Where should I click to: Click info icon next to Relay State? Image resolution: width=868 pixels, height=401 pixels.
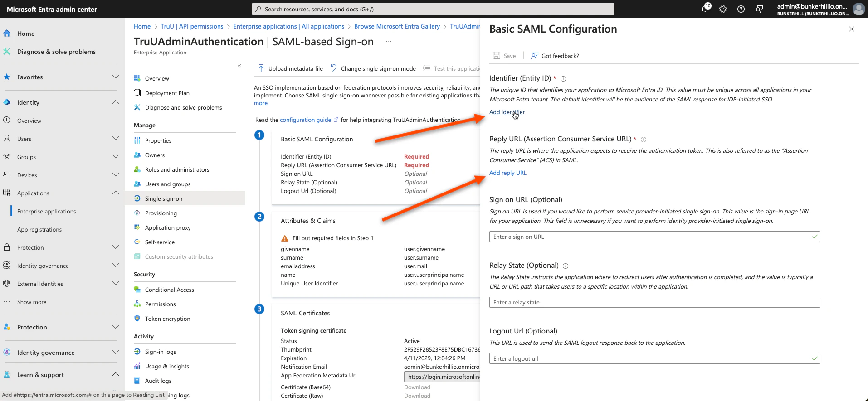(x=566, y=266)
